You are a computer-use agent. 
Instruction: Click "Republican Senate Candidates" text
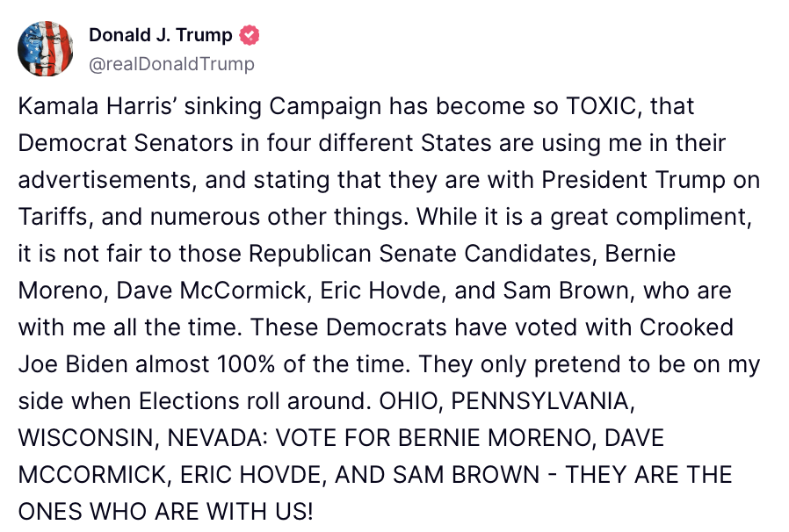(x=420, y=254)
